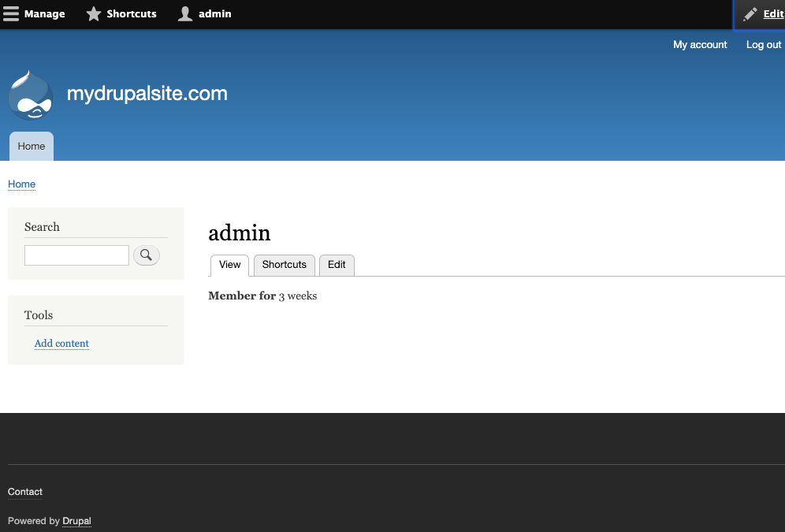Click the star icon beside Shortcuts

94,13
